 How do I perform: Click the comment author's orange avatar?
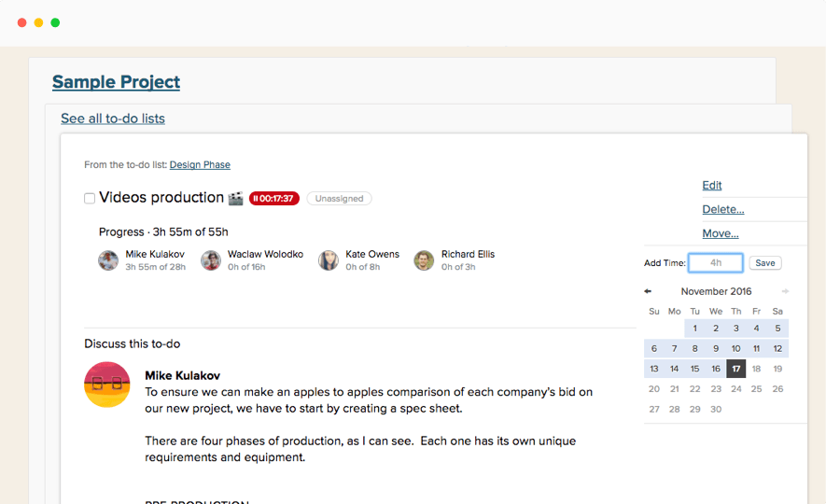[107, 385]
